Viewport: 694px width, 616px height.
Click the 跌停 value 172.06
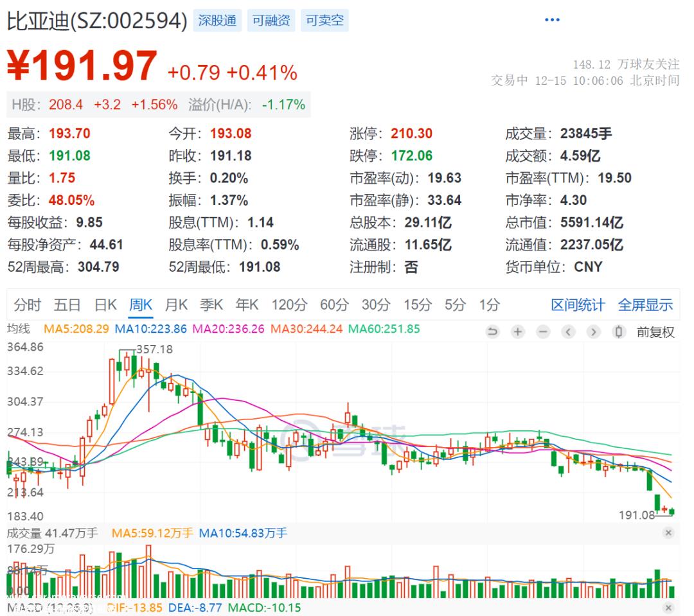click(412, 156)
